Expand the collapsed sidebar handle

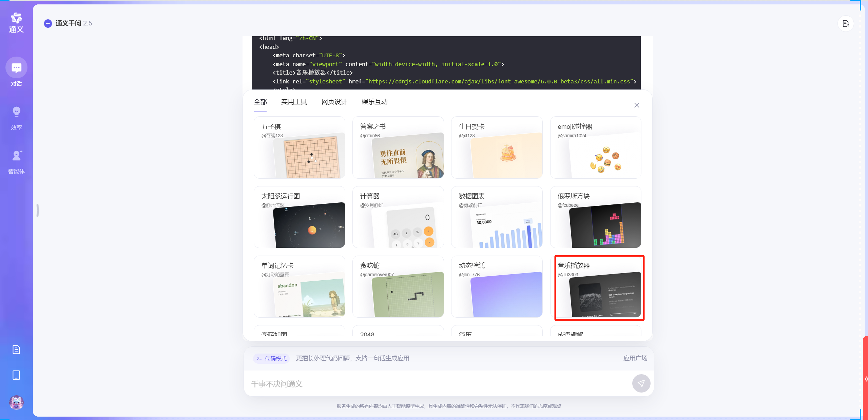38,210
